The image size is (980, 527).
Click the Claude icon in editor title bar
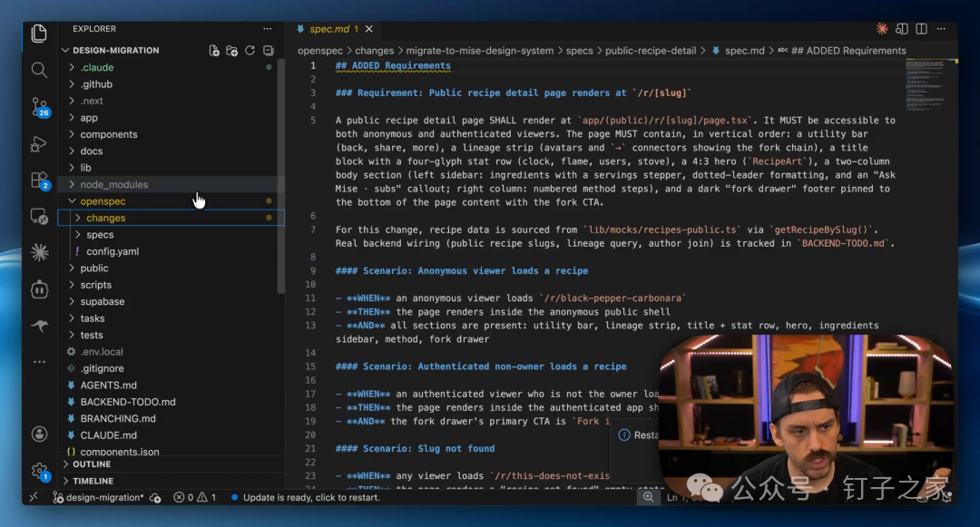click(x=882, y=29)
